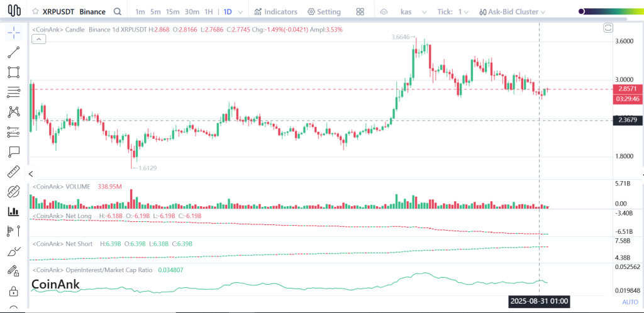This screenshot has width=644, height=313.
Task: Click the 1.6129 low price marker
Action: [x=145, y=168]
